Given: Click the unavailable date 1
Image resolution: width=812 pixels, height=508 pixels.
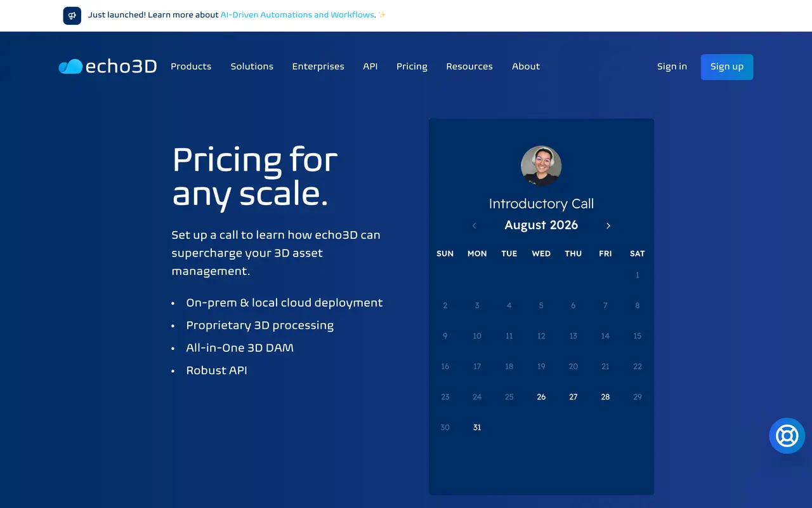Looking at the screenshot, I should pyautogui.click(x=638, y=275).
